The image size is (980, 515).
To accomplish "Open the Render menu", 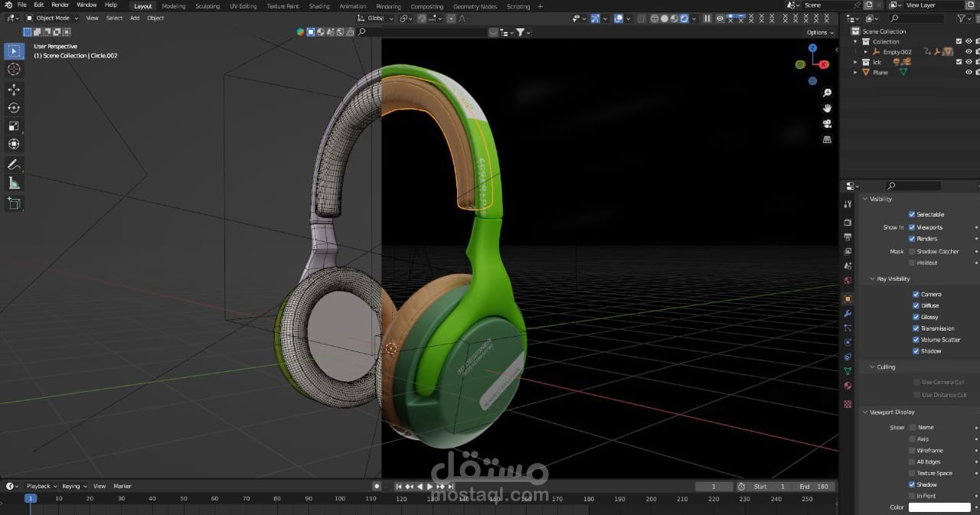I will (x=60, y=5).
